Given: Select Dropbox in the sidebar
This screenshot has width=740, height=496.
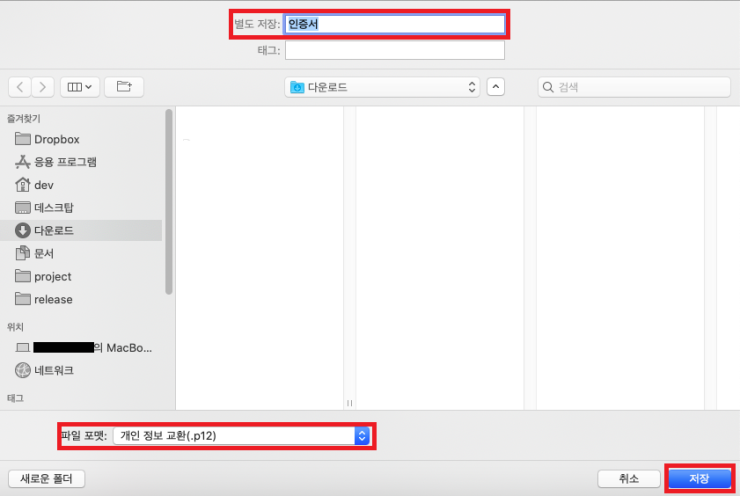Looking at the screenshot, I should pyautogui.click(x=56, y=139).
